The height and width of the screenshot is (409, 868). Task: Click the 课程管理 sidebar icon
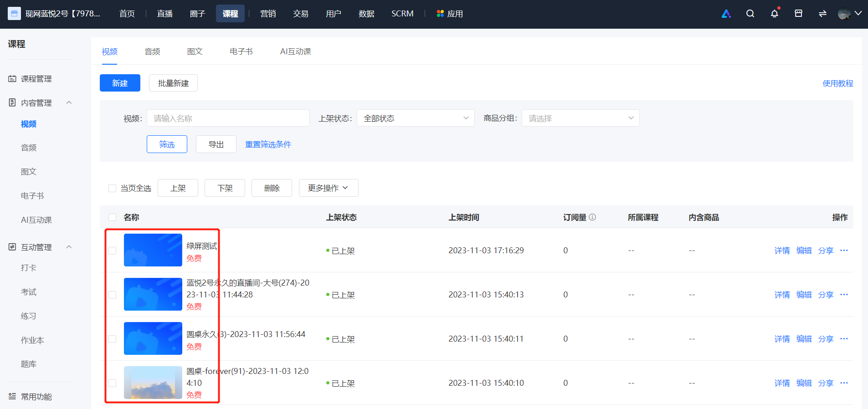coord(12,79)
